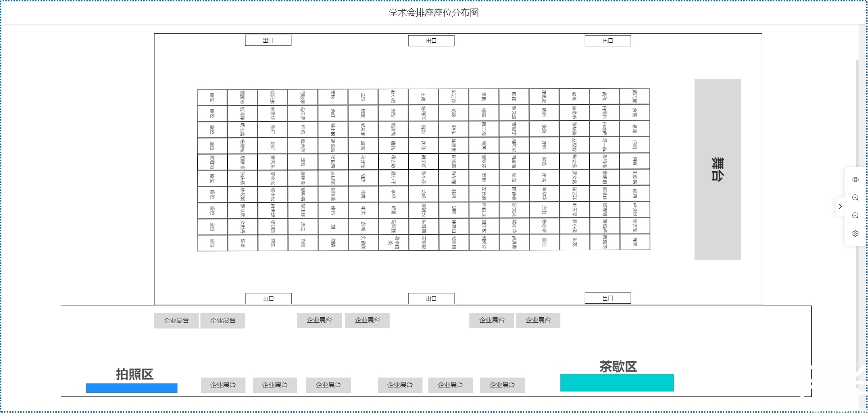Screen dimensions: 868x414
Task: Select seat 罗文波
Action: (x=514, y=113)
